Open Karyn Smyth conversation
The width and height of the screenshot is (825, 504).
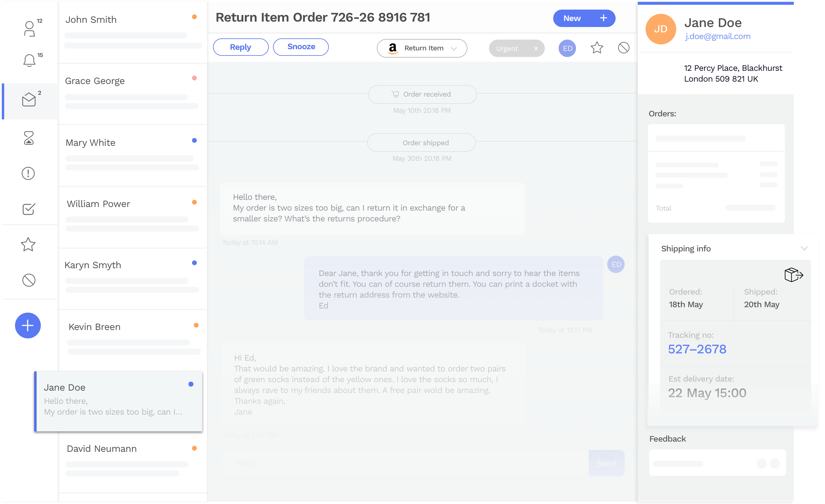133,279
